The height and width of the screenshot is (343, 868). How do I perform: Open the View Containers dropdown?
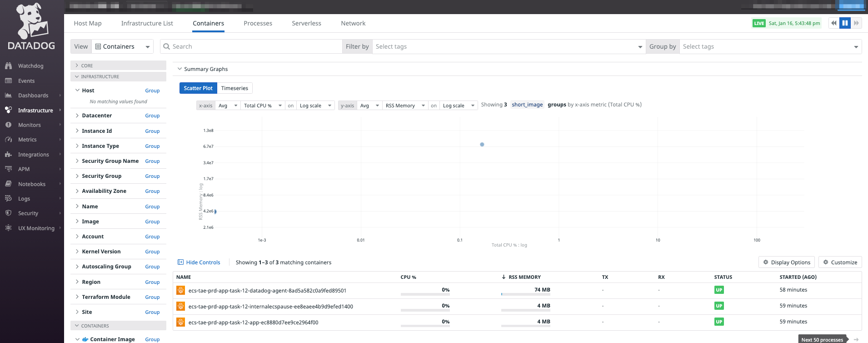click(x=123, y=46)
